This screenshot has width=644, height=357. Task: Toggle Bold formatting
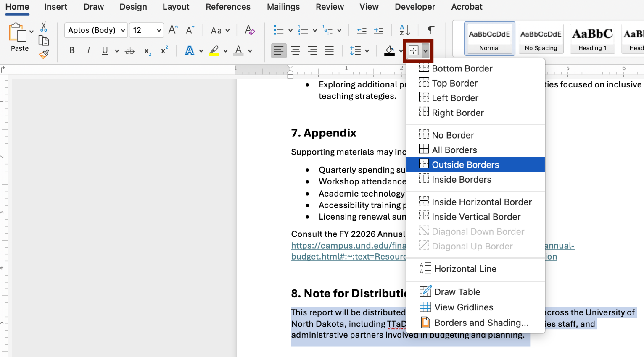pyautogui.click(x=72, y=51)
